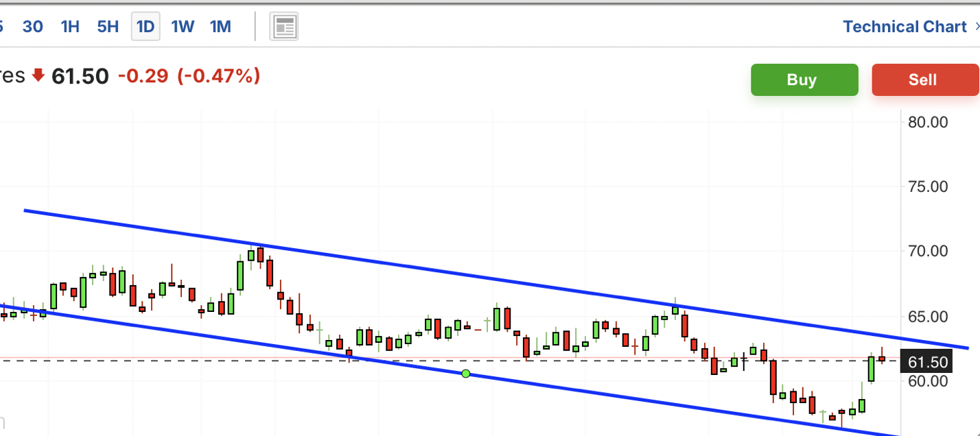980x436 pixels.
Task: Choose the 5H timeframe
Action: pyautogui.click(x=108, y=27)
